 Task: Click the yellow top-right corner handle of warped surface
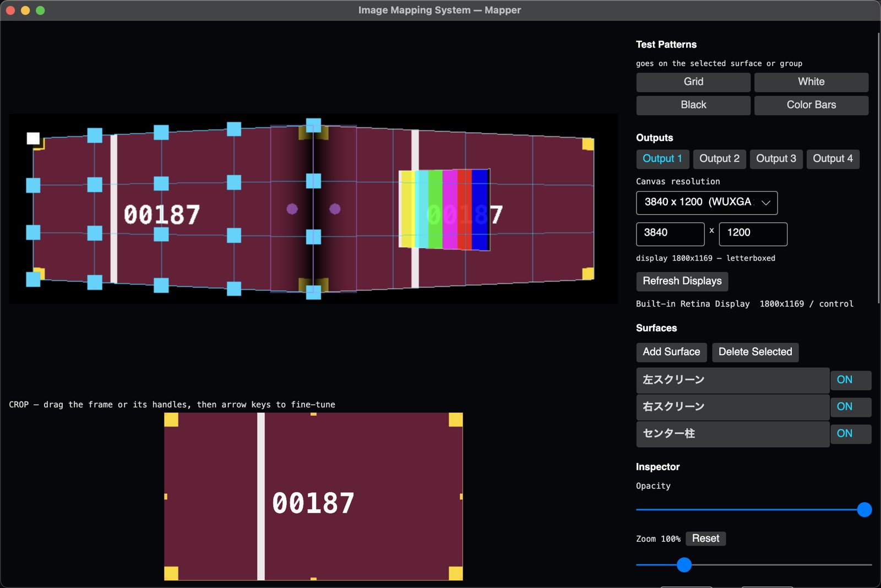[x=588, y=144]
